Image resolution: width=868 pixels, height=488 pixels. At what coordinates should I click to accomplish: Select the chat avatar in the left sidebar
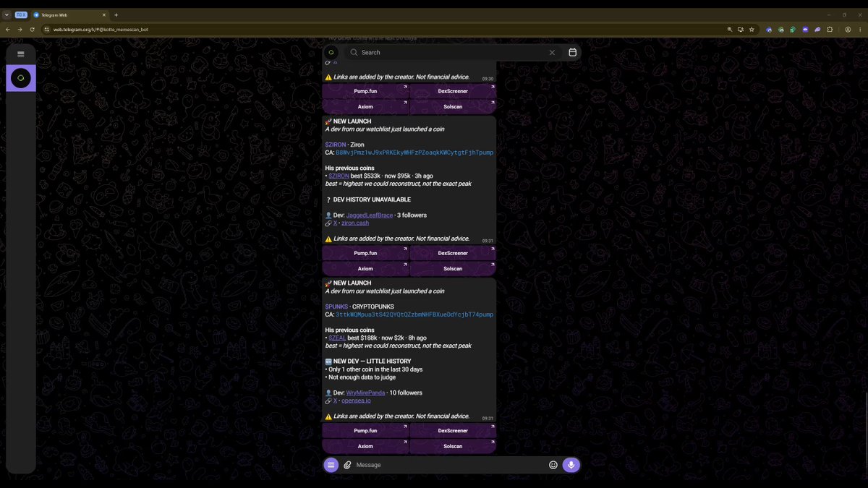[x=21, y=78]
